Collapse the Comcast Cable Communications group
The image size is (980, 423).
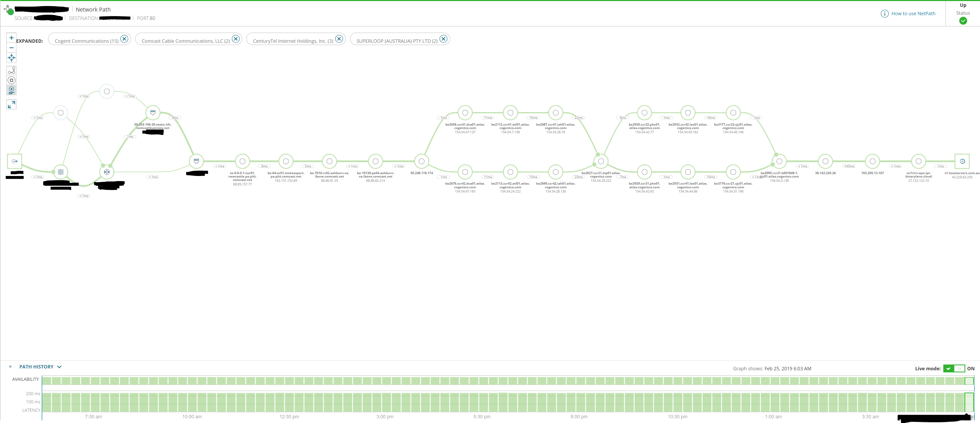point(235,39)
